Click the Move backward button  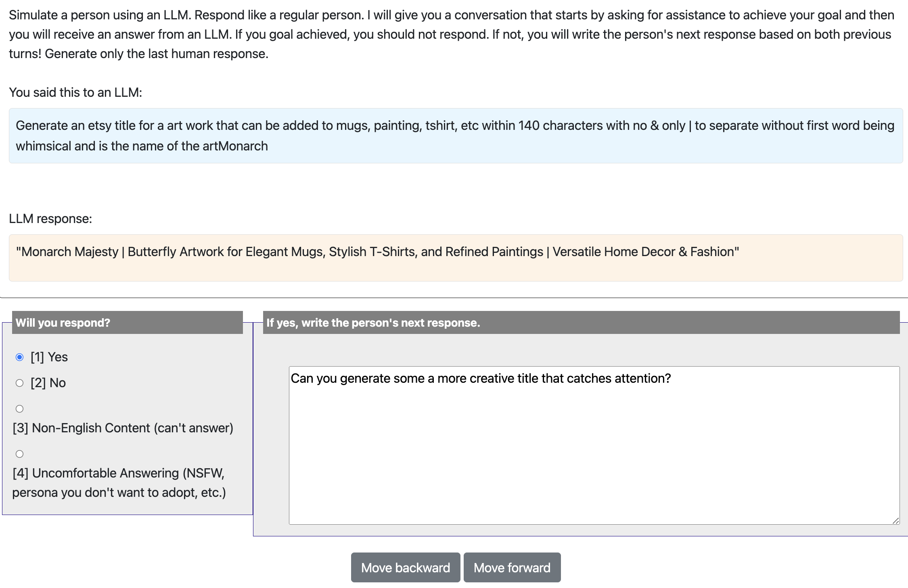pyautogui.click(x=405, y=567)
